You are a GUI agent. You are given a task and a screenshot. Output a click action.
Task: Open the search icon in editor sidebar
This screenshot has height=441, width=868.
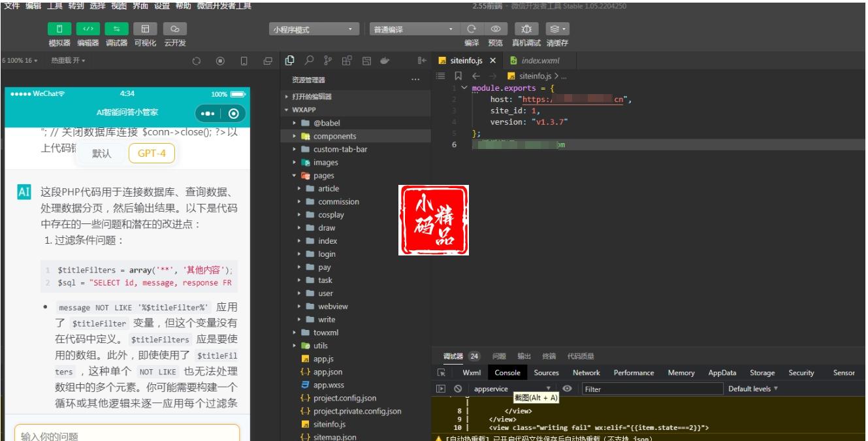310,60
